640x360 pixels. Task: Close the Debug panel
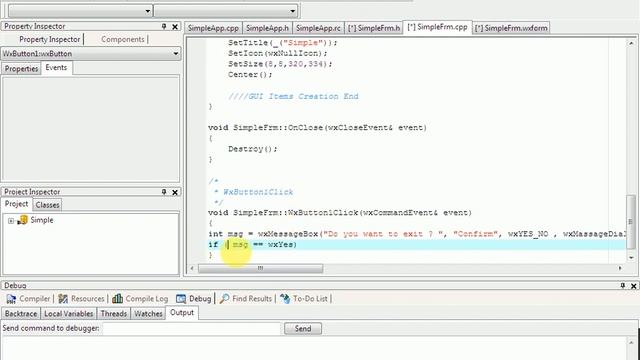pos(634,286)
